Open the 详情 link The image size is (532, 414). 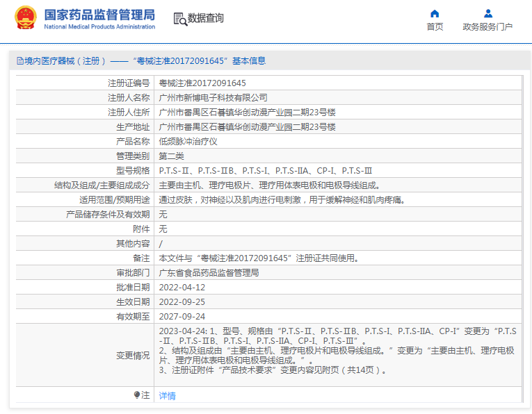[x=168, y=395]
